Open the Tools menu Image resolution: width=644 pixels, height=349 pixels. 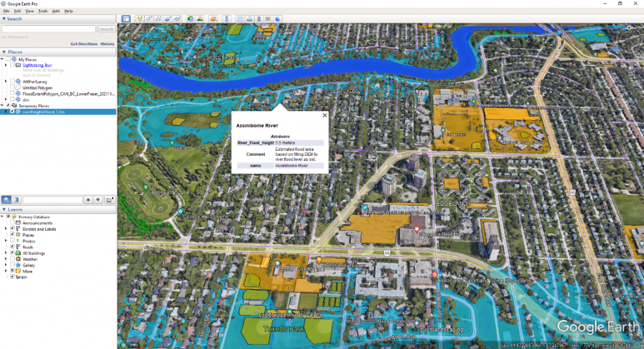43,11
